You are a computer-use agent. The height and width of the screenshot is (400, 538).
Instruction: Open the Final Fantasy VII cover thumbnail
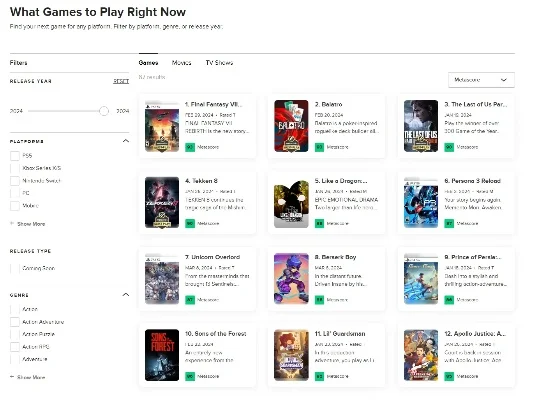coord(162,126)
